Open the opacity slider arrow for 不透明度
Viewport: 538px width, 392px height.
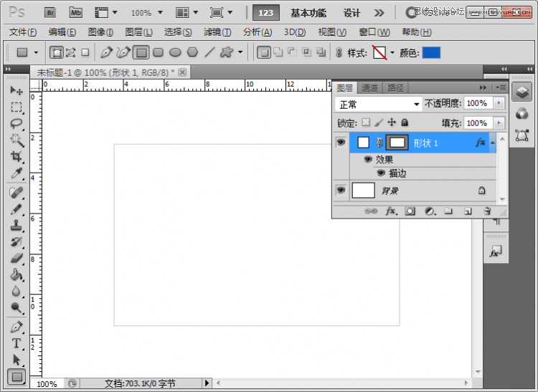pos(499,104)
